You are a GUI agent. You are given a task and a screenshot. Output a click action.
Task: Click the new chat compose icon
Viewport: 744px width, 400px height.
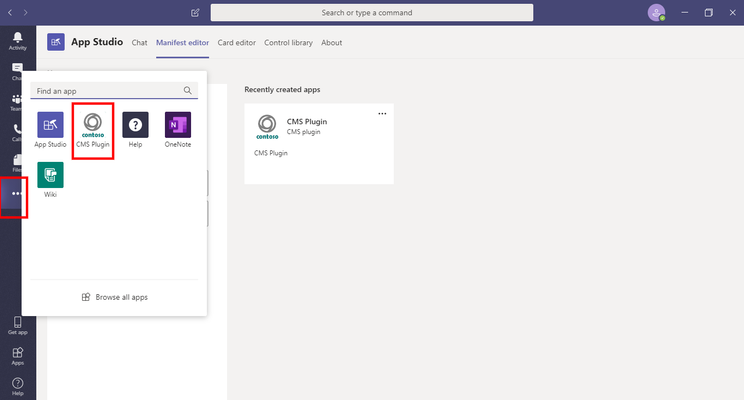[x=195, y=13]
